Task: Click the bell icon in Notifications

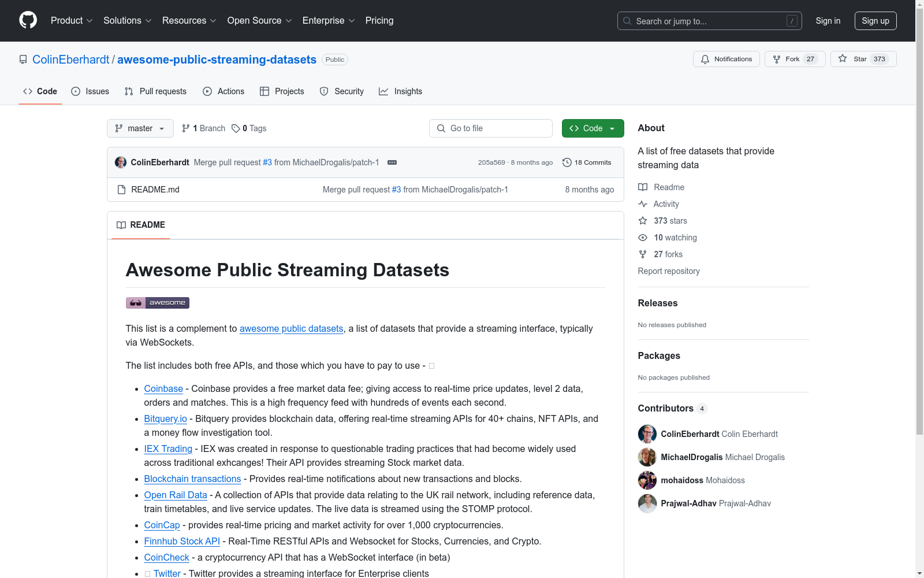Action: point(705,59)
